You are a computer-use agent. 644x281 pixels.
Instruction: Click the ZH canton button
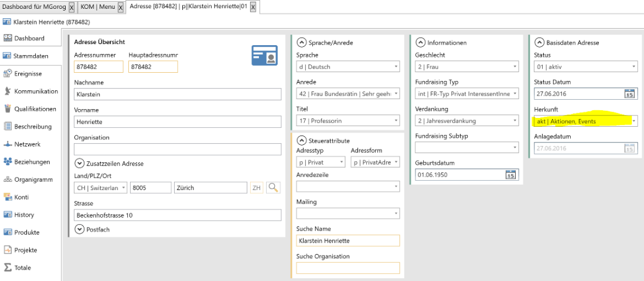pos(257,188)
